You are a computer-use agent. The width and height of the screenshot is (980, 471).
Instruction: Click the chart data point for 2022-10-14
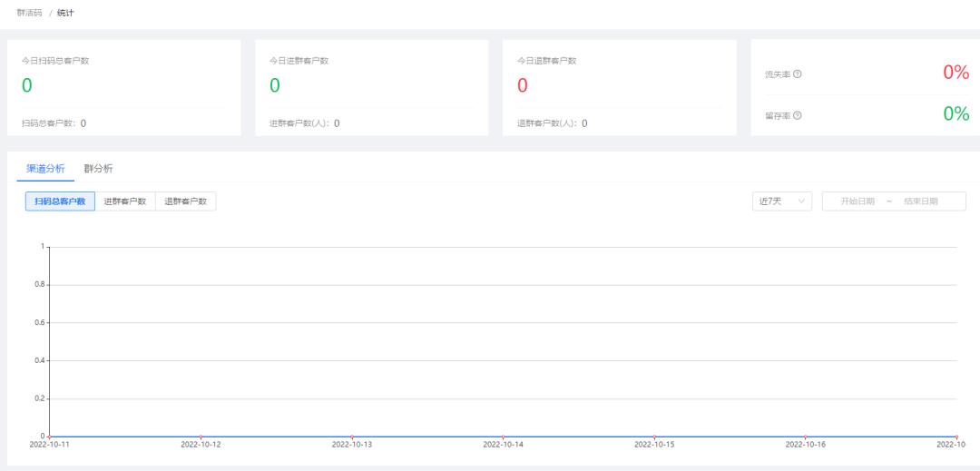503,437
